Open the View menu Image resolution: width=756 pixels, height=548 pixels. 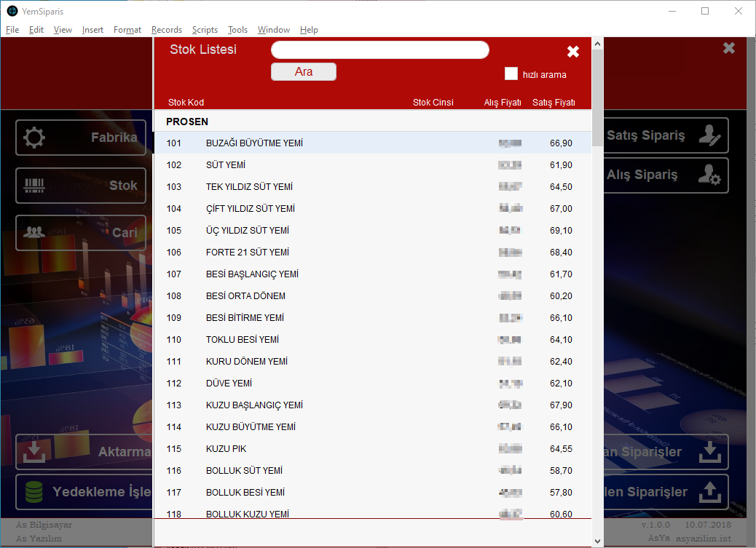click(x=63, y=30)
